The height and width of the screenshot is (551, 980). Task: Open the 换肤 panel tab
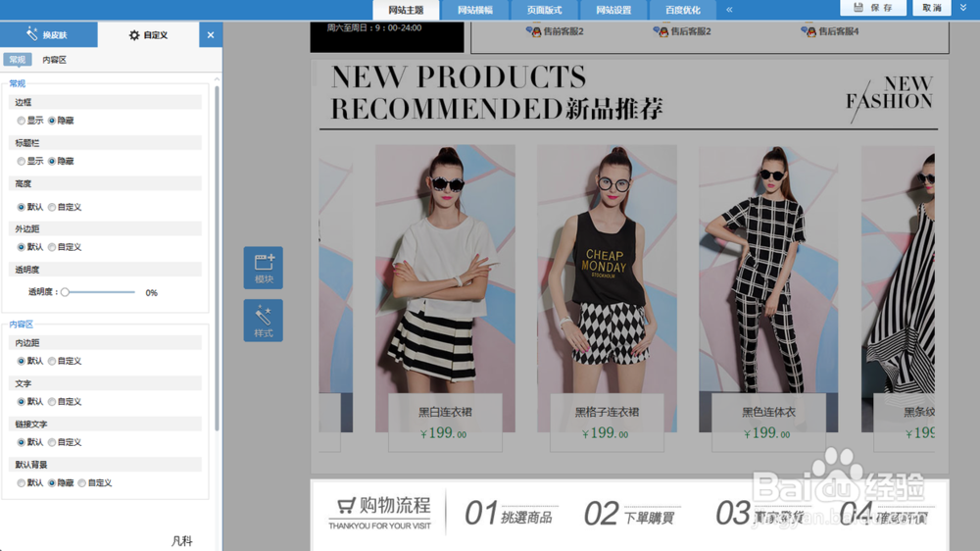(x=49, y=35)
